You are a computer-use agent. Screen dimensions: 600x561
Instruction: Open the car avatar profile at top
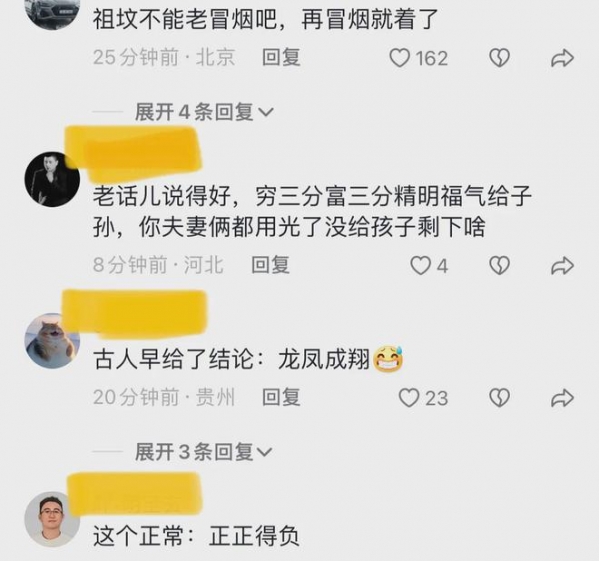(52, 11)
